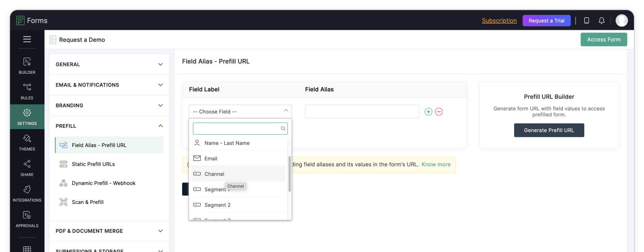The image size is (644, 252).
Task: Go to Rules in the sidebar
Action: 27,91
